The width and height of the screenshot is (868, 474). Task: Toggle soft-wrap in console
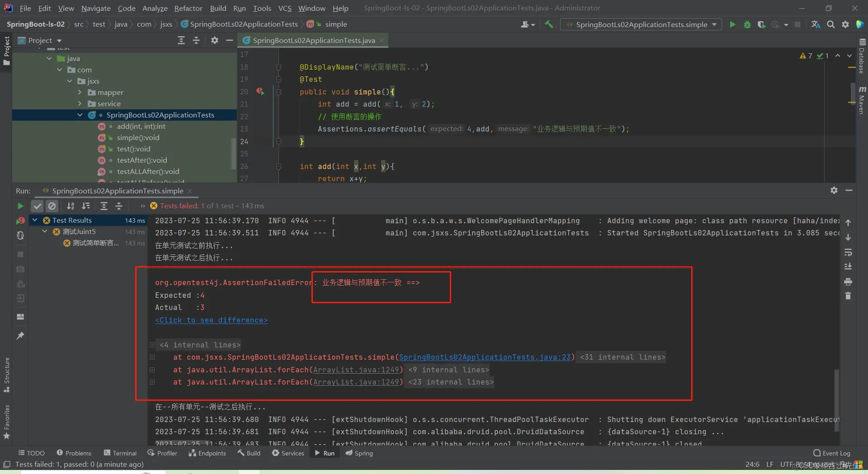click(x=848, y=252)
